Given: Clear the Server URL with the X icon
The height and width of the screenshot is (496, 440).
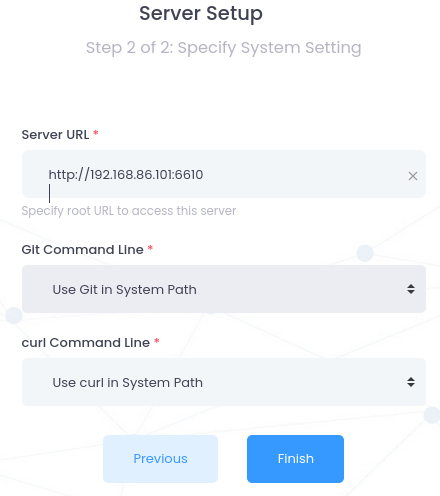Looking at the screenshot, I should [x=413, y=176].
